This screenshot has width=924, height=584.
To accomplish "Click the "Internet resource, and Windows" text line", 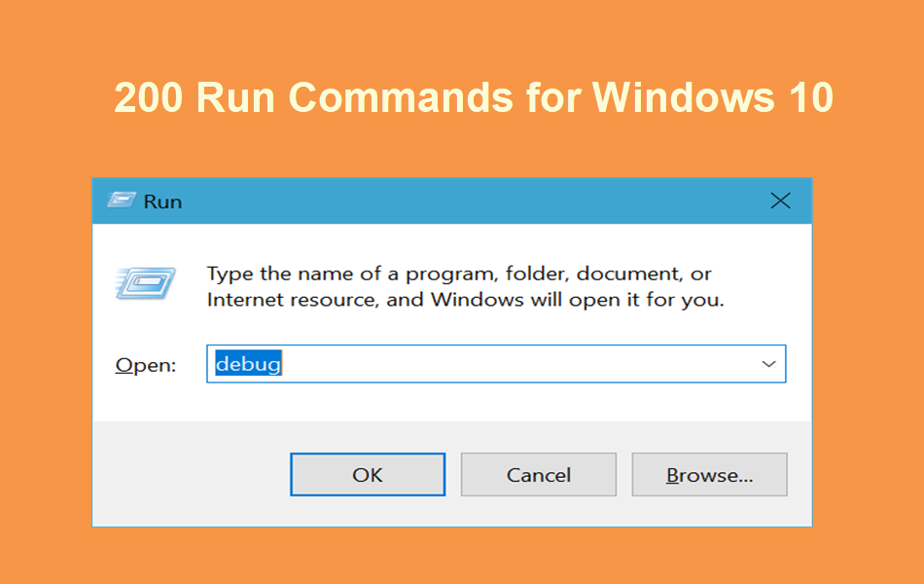I will (465, 300).
